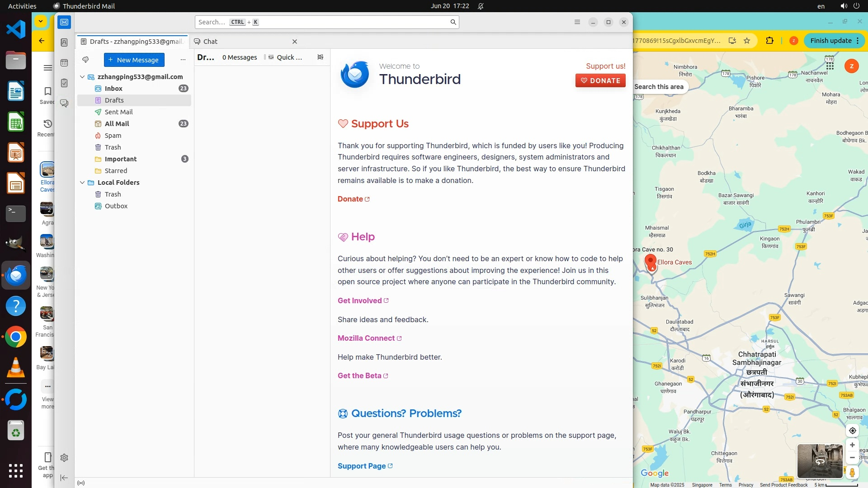Open the Tasks space icon

pos(64,83)
